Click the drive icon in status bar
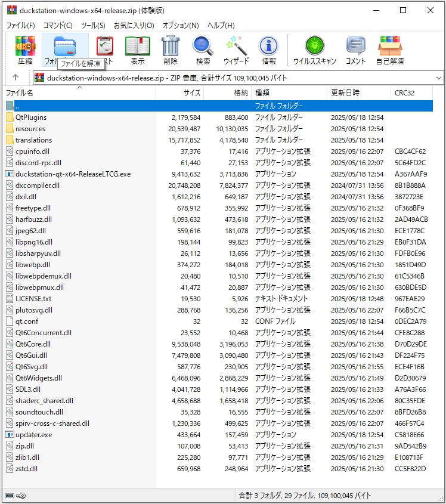Image resolution: width=446 pixels, height=504 pixels. [x=10, y=495]
